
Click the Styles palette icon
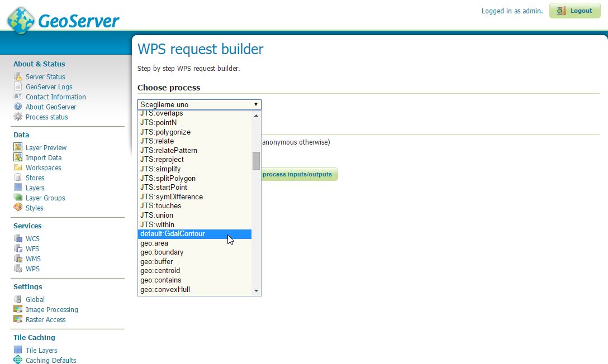18,208
